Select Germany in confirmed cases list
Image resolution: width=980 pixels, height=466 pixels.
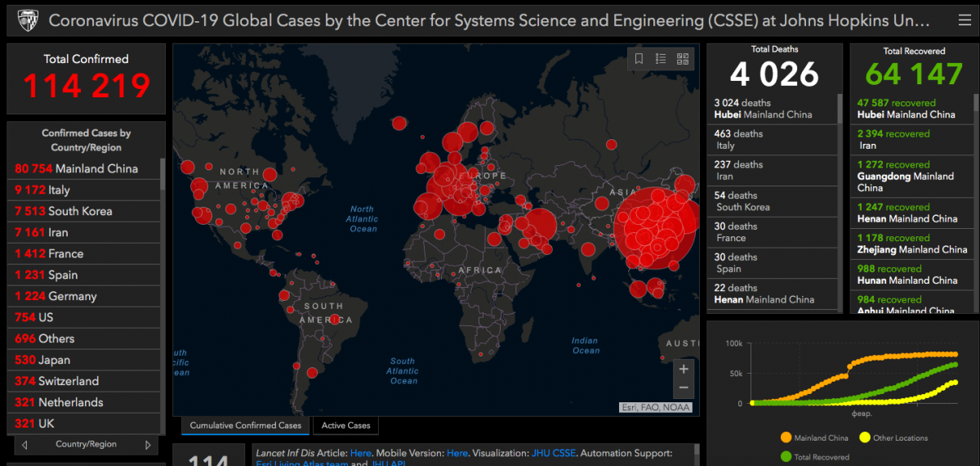pos(84,296)
